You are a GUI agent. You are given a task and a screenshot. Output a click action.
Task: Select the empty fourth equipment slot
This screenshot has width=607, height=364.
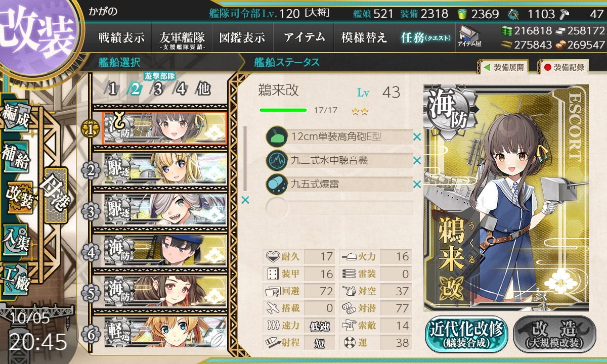coord(339,208)
